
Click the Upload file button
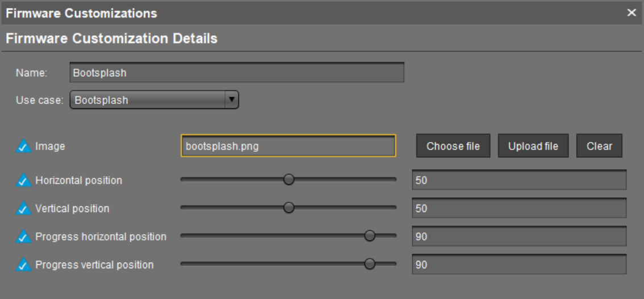point(533,146)
